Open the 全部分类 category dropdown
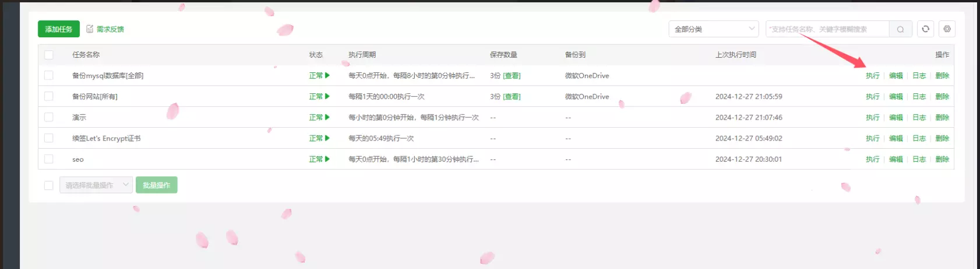 tap(714, 29)
